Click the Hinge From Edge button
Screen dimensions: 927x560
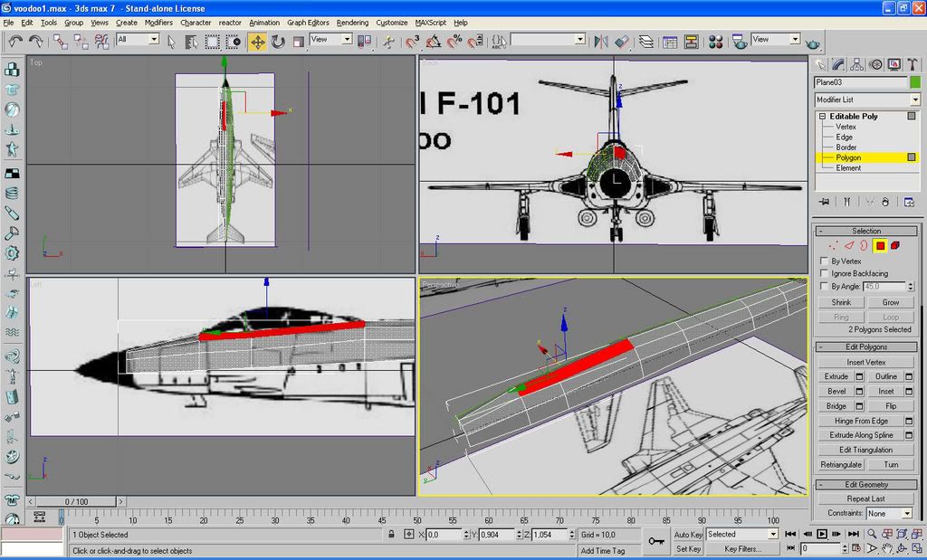(x=861, y=421)
